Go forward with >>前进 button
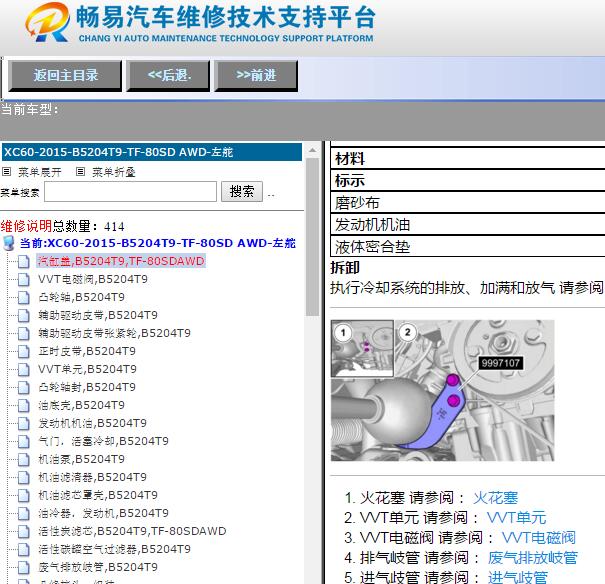This screenshot has width=605, height=584. tap(256, 75)
